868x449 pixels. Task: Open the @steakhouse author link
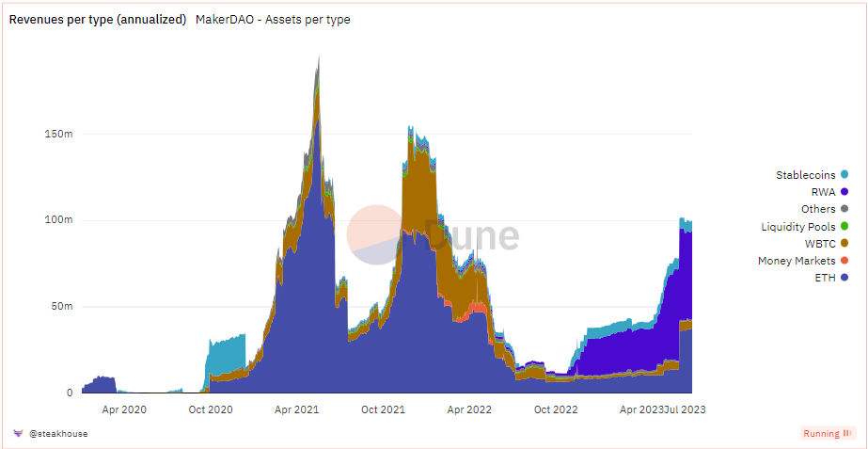coord(58,433)
